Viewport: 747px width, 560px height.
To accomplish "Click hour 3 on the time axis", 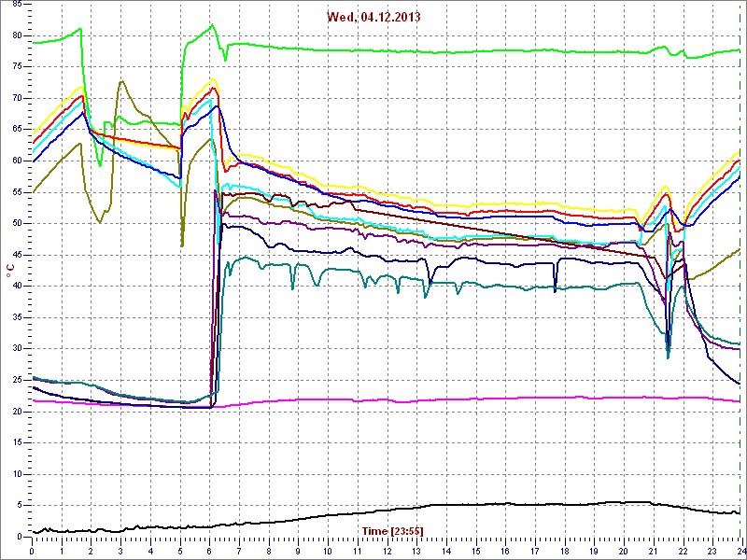I will tap(120, 551).
